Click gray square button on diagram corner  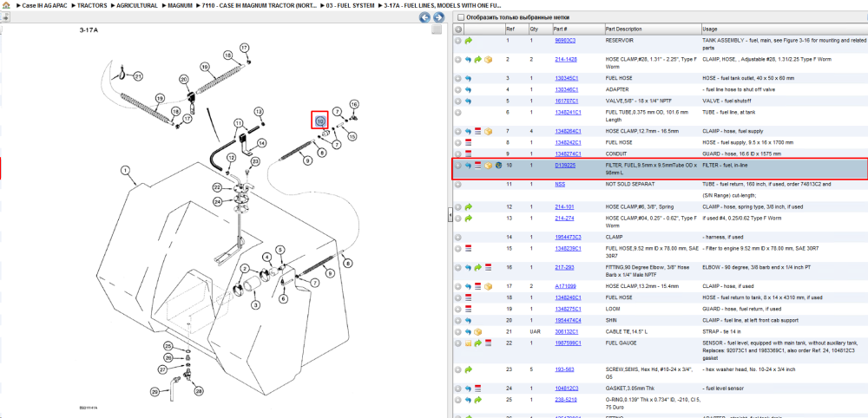437,29
